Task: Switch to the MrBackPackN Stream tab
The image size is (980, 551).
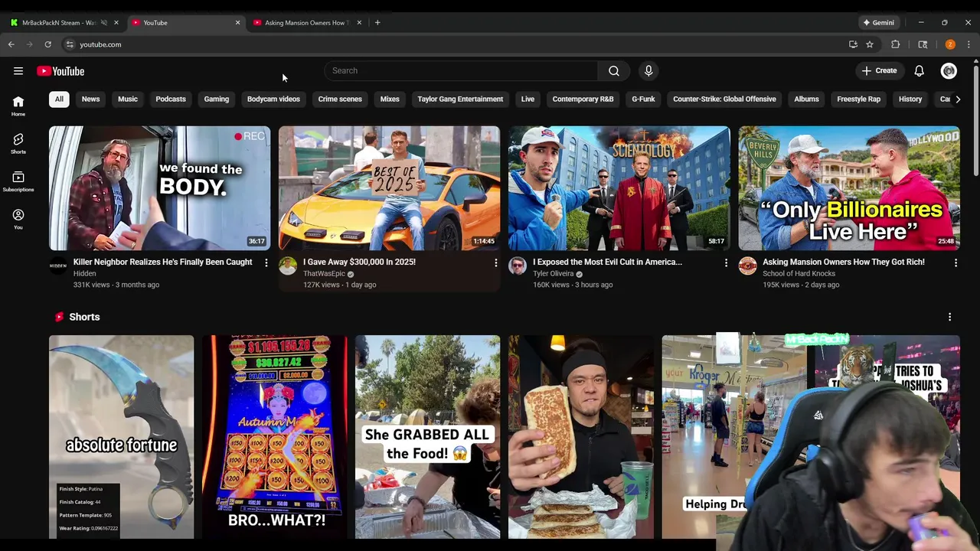Action: point(65,22)
